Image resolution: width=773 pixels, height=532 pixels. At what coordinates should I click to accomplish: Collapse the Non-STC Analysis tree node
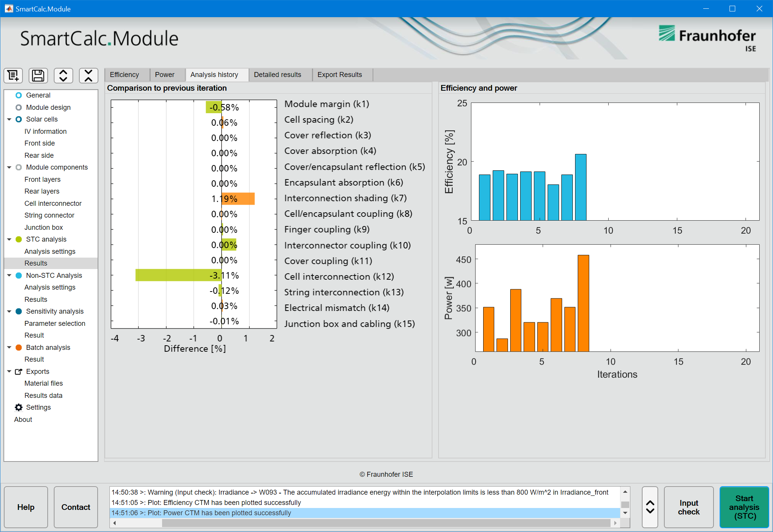point(9,276)
